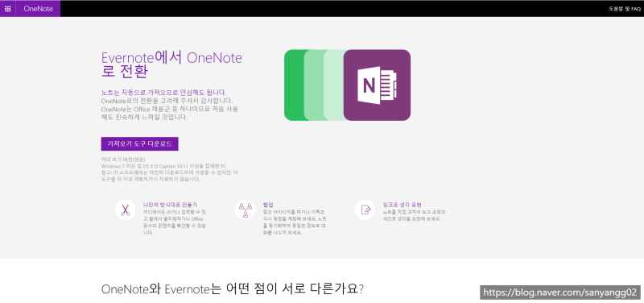
Task: Click the people collaboration icon
Action: pyautogui.click(x=246, y=210)
